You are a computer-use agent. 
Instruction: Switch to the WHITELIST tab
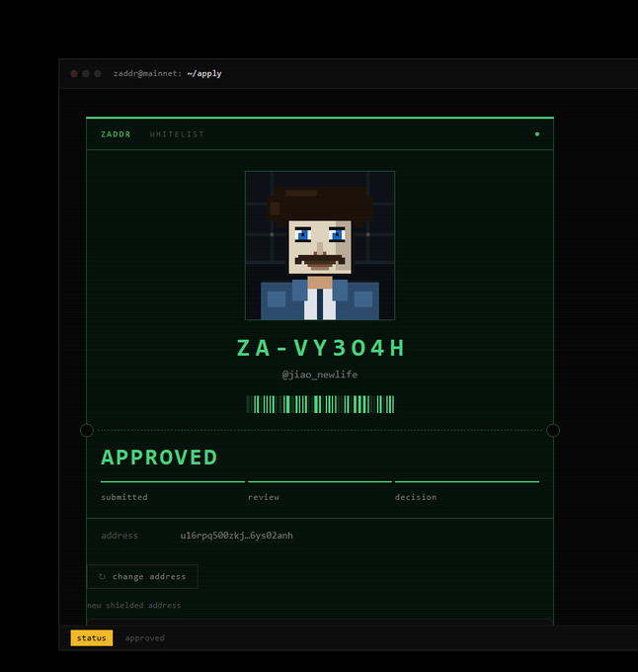[177, 134]
